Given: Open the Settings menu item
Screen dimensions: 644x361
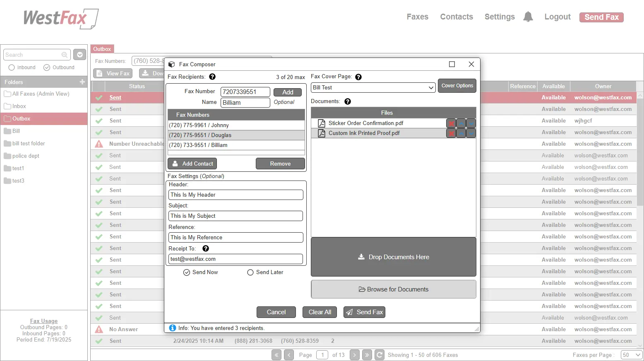Looking at the screenshot, I should [500, 17].
